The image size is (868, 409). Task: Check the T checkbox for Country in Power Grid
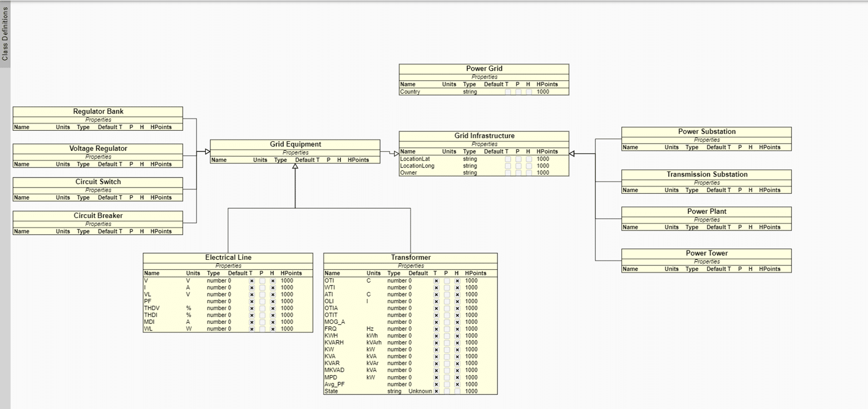507,91
